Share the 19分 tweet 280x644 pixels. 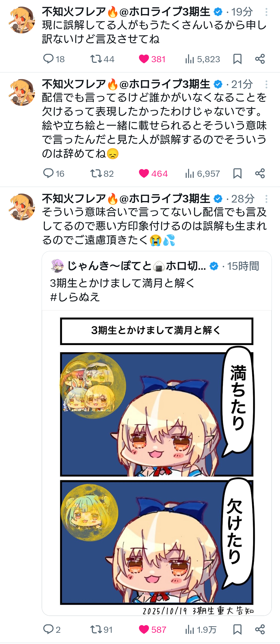[x=260, y=59]
